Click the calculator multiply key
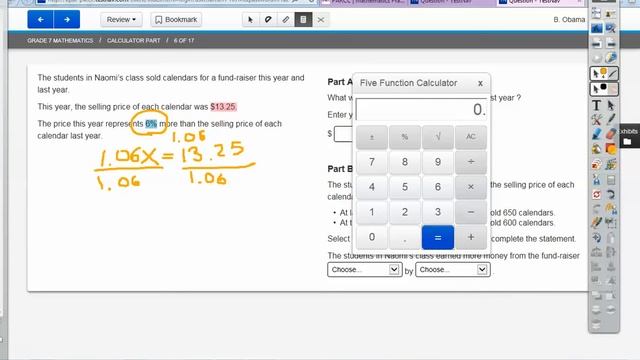Viewport: 640px width, 360px height. pyautogui.click(x=471, y=187)
